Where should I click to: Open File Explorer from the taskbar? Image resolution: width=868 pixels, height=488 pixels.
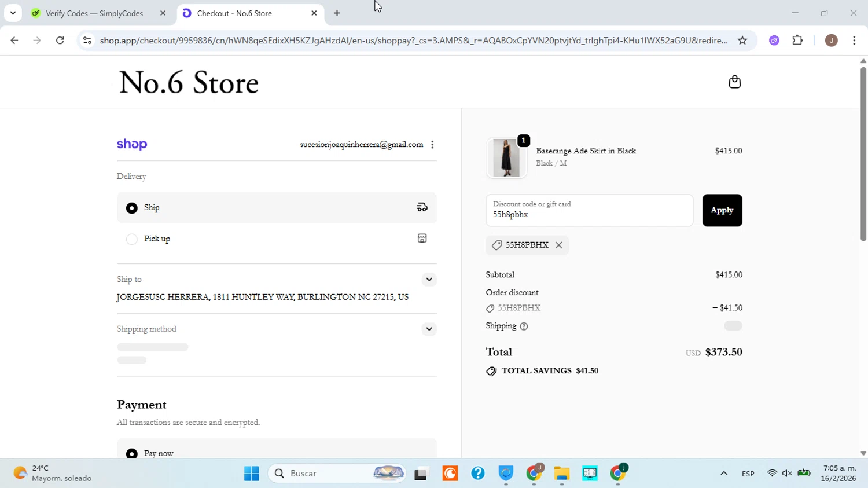coord(562,474)
